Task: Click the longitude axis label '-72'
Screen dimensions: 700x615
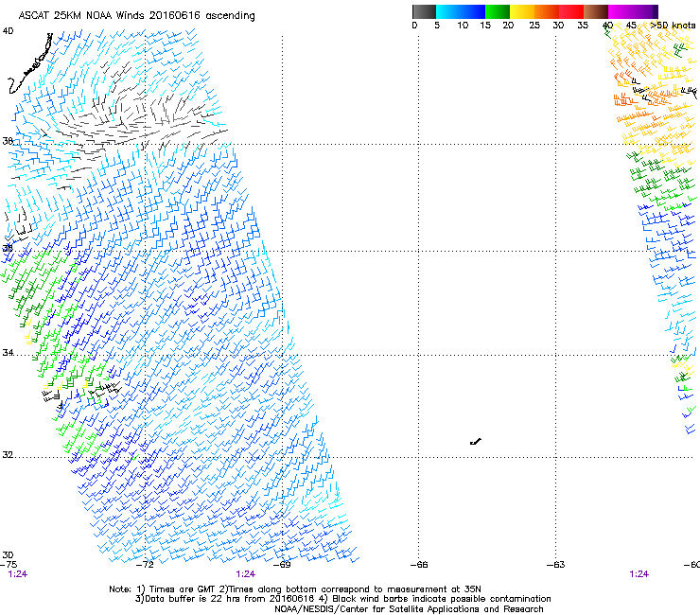Action: (145, 565)
